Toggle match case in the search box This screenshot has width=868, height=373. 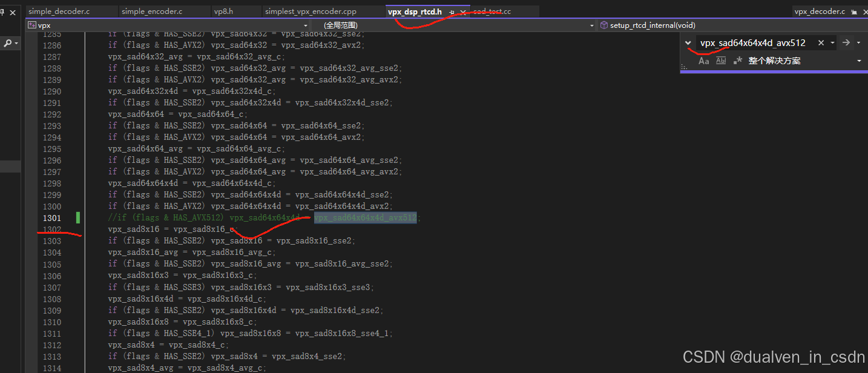tap(703, 61)
